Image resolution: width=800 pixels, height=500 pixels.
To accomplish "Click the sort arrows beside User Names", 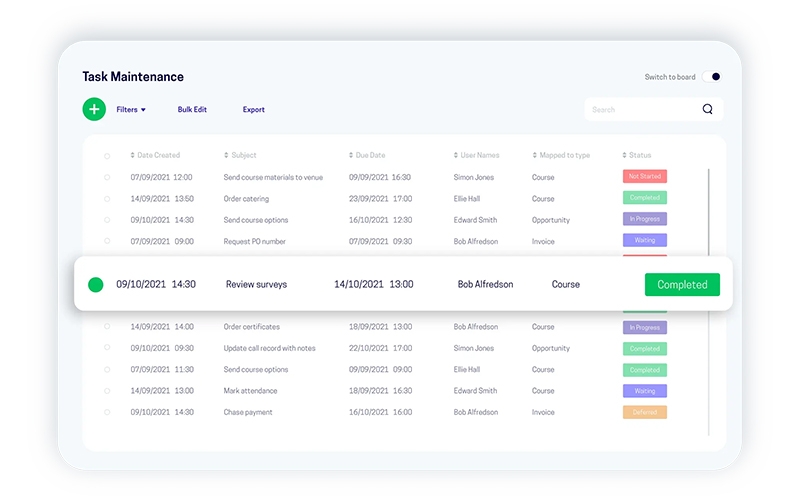I will 456,156.
